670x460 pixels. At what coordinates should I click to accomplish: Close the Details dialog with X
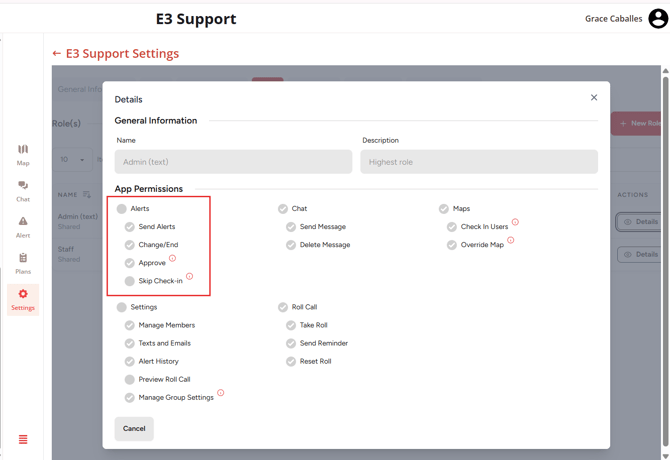coord(594,98)
